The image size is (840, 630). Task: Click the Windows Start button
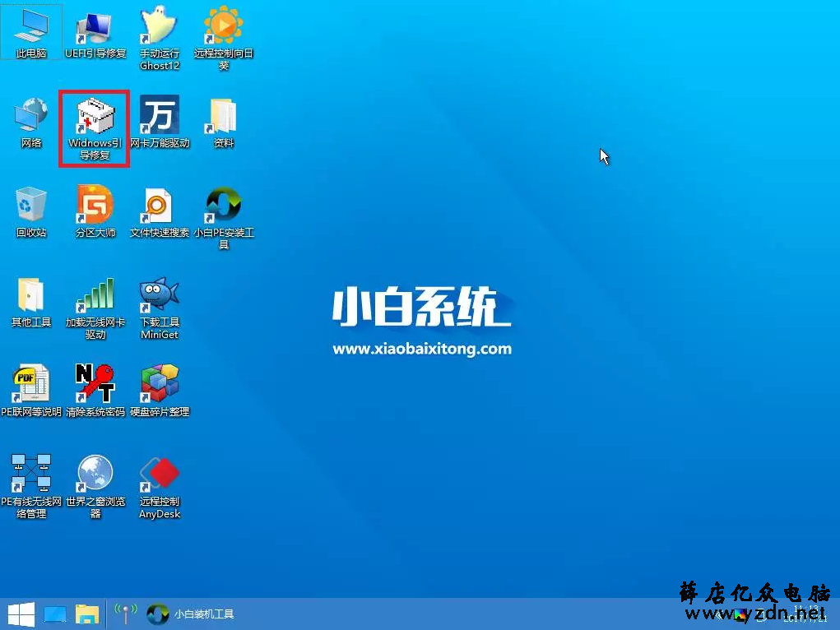pyautogui.click(x=21, y=614)
